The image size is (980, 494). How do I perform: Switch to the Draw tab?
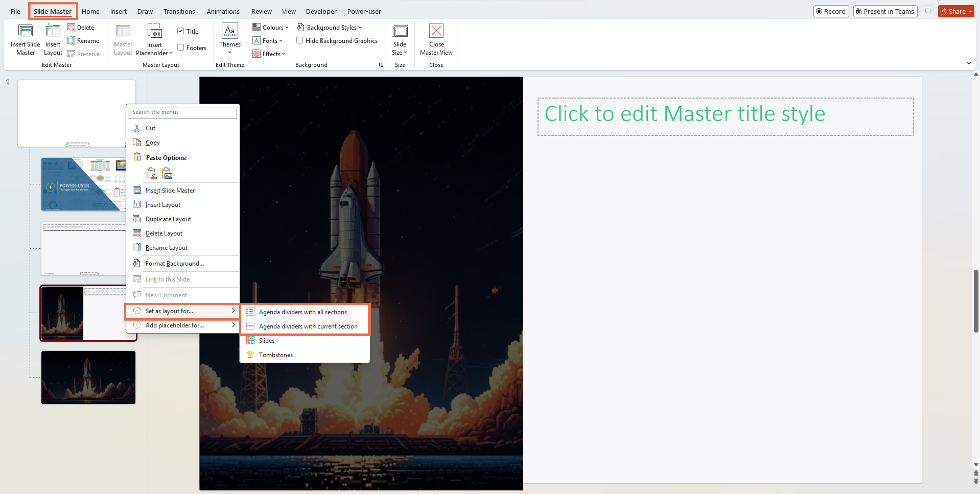click(145, 11)
